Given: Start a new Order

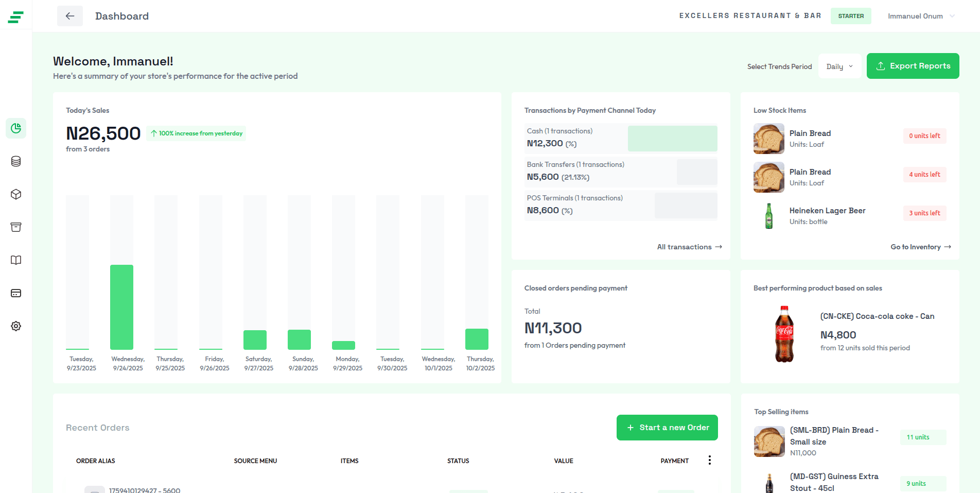Looking at the screenshot, I should (667, 428).
